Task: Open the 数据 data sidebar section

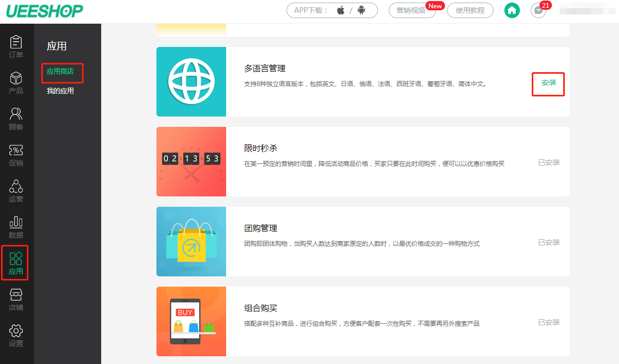Action: (x=16, y=227)
